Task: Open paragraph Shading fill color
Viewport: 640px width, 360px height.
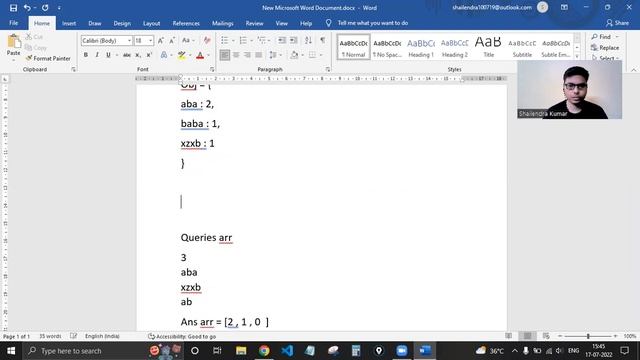Action: (x=294, y=55)
